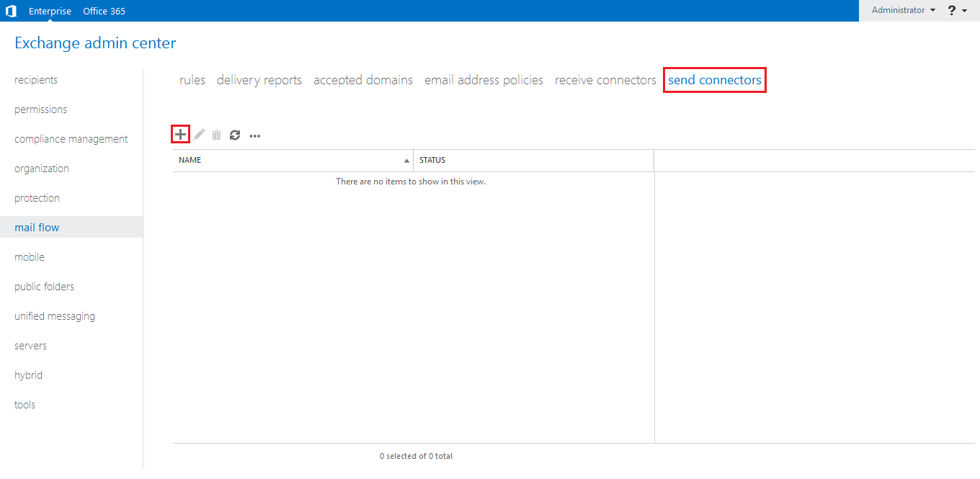980x479 pixels.
Task: Sort by the NAME column header
Action: pos(293,160)
